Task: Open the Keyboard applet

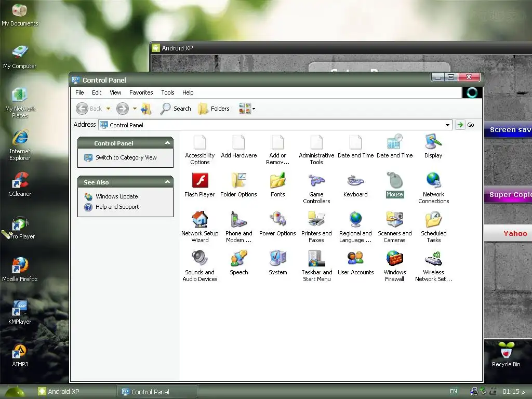Action: [x=355, y=185]
